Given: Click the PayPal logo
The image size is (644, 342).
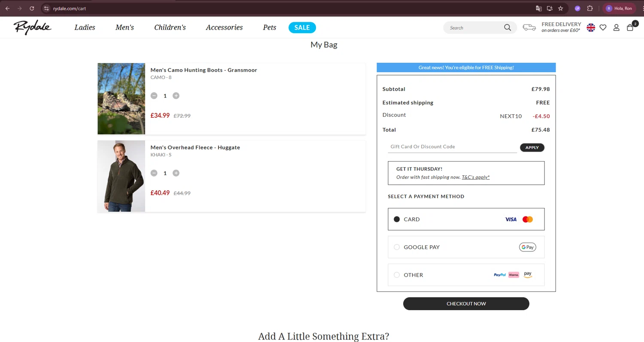Looking at the screenshot, I should click(x=500, y=275).
